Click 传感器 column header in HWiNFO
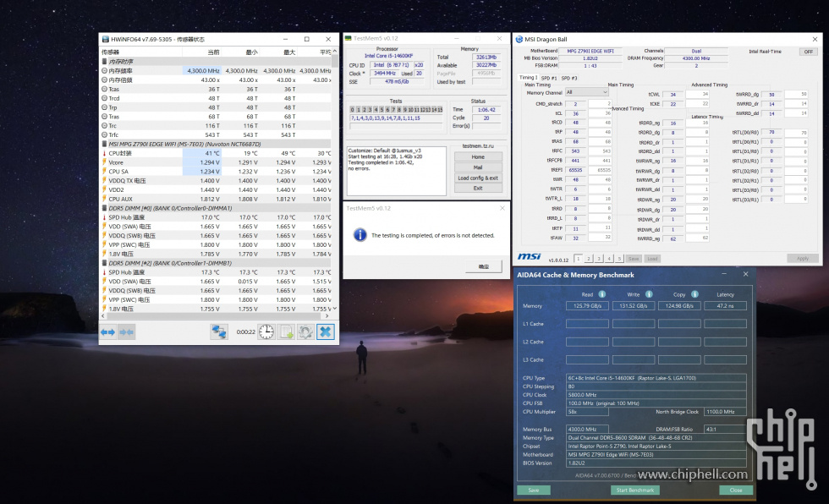829x504 pixels. (x=141, y=52)
